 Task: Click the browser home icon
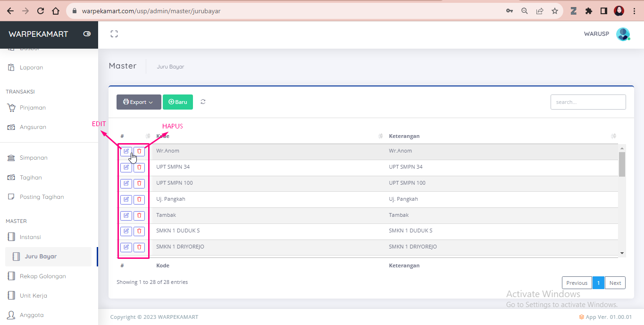coord(56,11)
